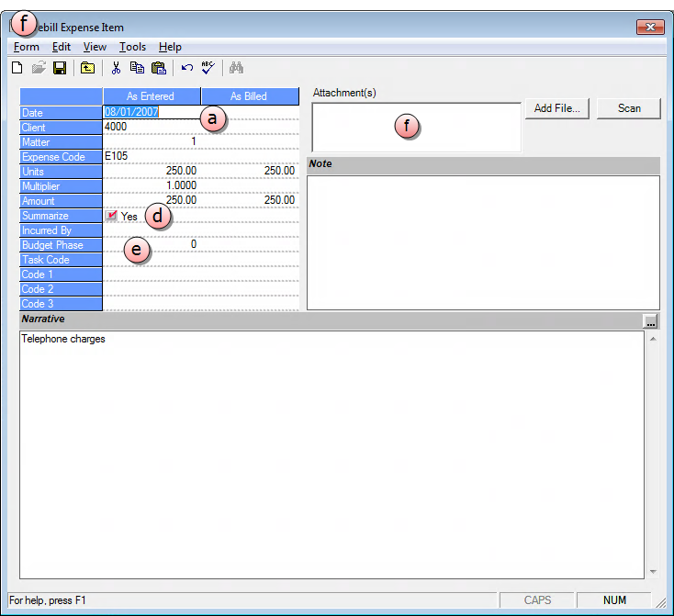Expand Narrative with the ellipsis button
This screenshot has width=674, height=616.
[x=651, y=320]
